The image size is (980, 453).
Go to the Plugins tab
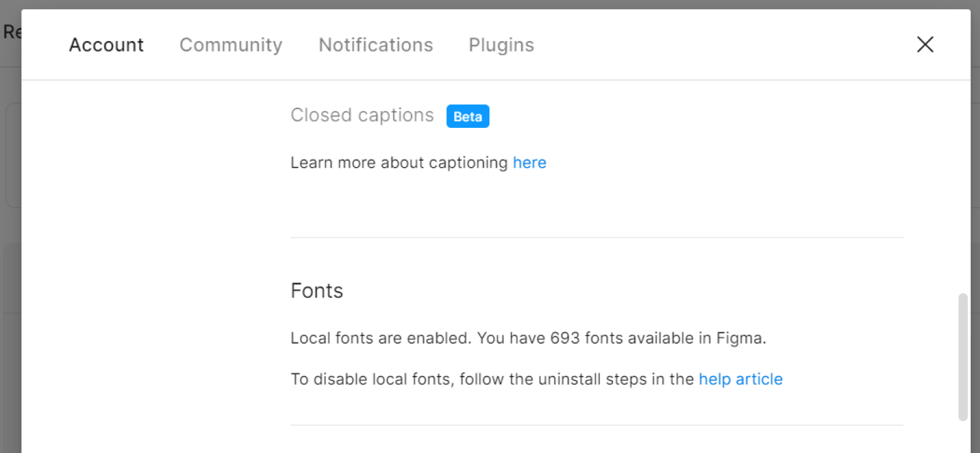[501, 45]
